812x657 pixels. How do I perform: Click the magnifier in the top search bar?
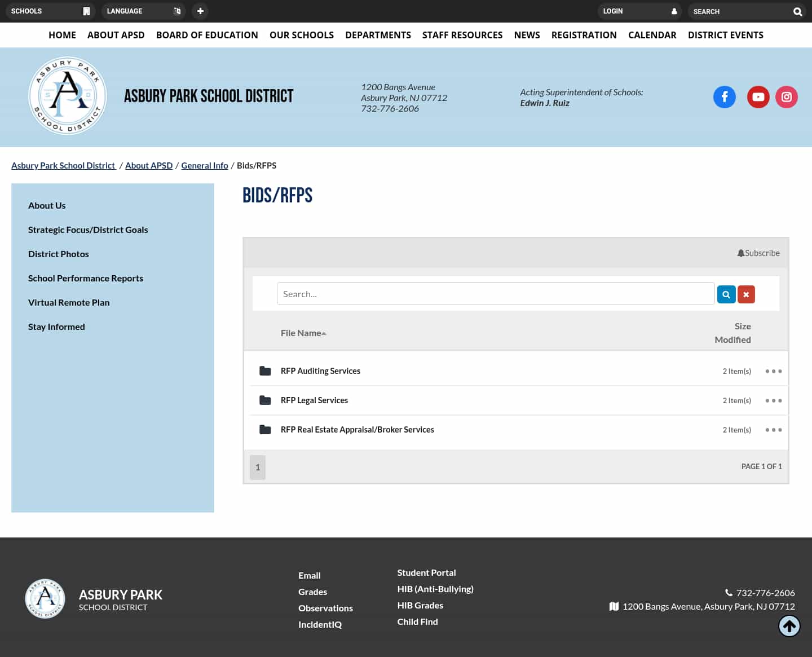click(797, 11)
